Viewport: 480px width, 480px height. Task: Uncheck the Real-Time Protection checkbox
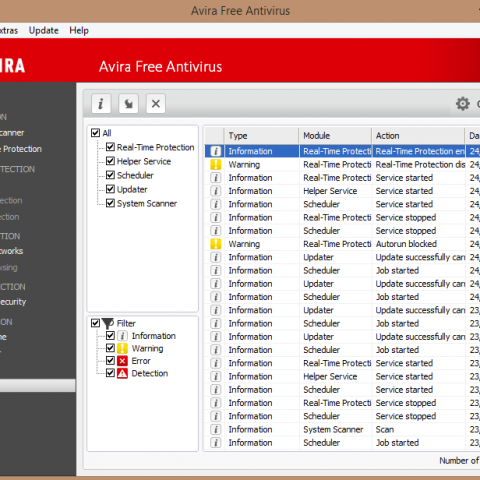click(x=110, y=147)
